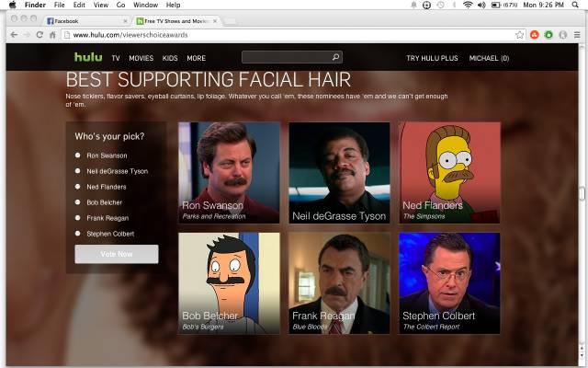Click the green extension icon in toolbar

click(x=548, y=35)
